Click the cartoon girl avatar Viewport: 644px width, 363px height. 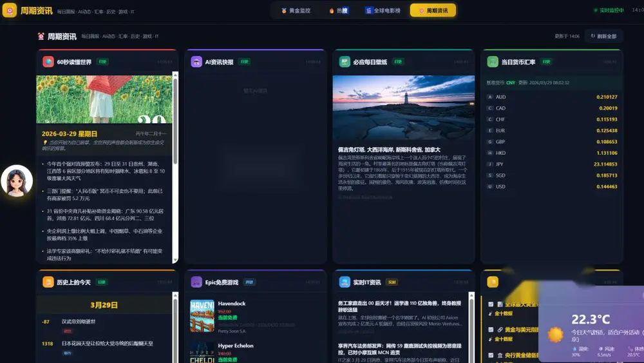17,181
